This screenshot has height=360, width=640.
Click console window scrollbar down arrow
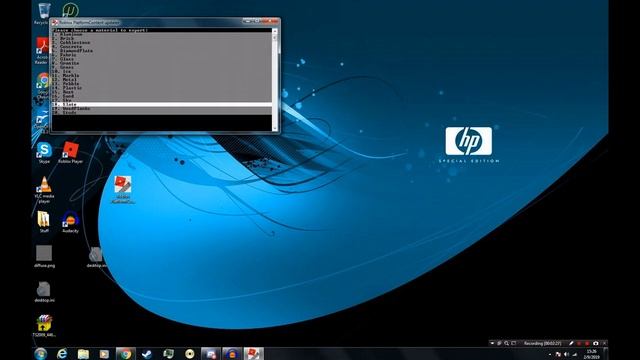275,129
